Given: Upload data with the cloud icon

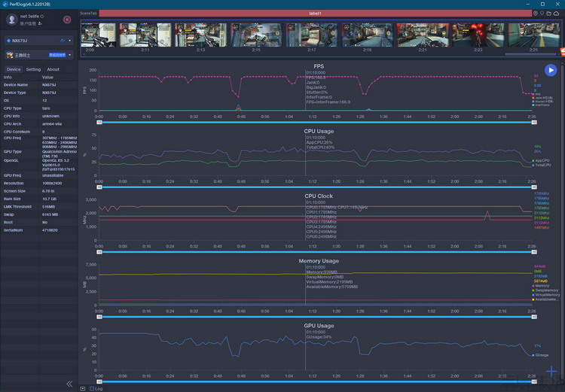Looking at the screenshot, I should (x=557, y=14).
